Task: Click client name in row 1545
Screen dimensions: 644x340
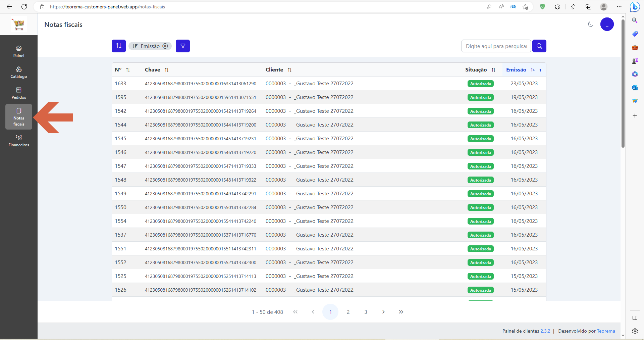Action: point(324,139)
